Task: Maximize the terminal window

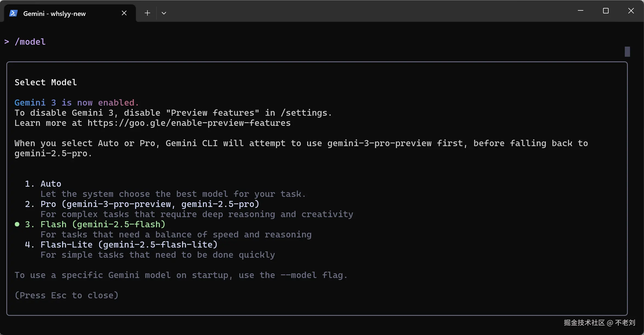Action: pos(606,11)
